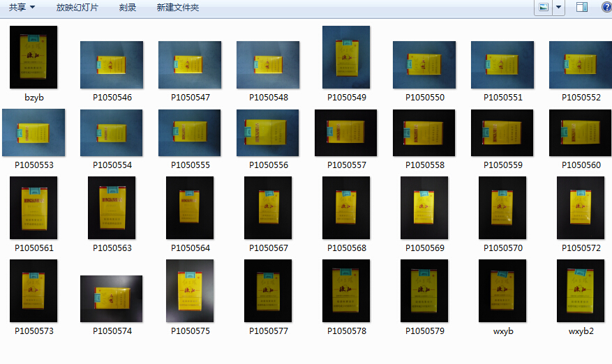Select image thumbnail P1050560
This screenshot has height=364, width=612.
pos(580,132)
